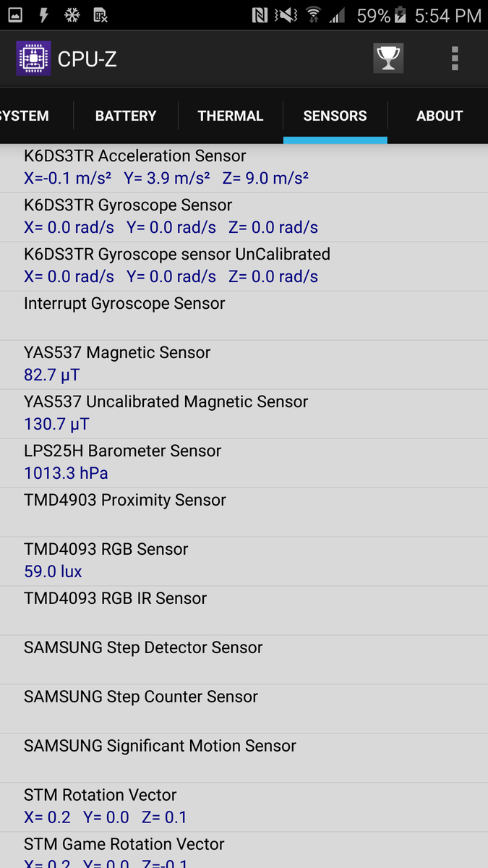
Task: Switch to the Battery tab
Action: pos(126,116)
